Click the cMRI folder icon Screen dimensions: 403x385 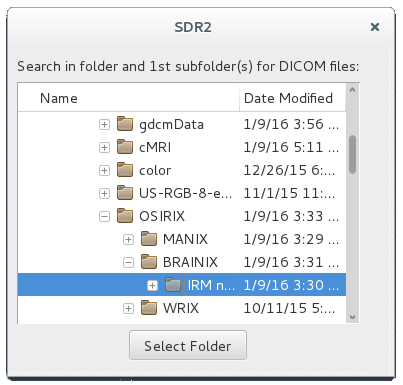[125, 147]
